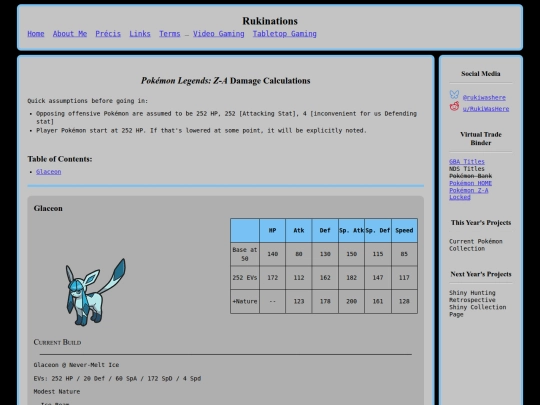Click the 'Base at 50' row label
Image resolution: width=540 pixels, height=405 pixels.
[x=245, y=254]
